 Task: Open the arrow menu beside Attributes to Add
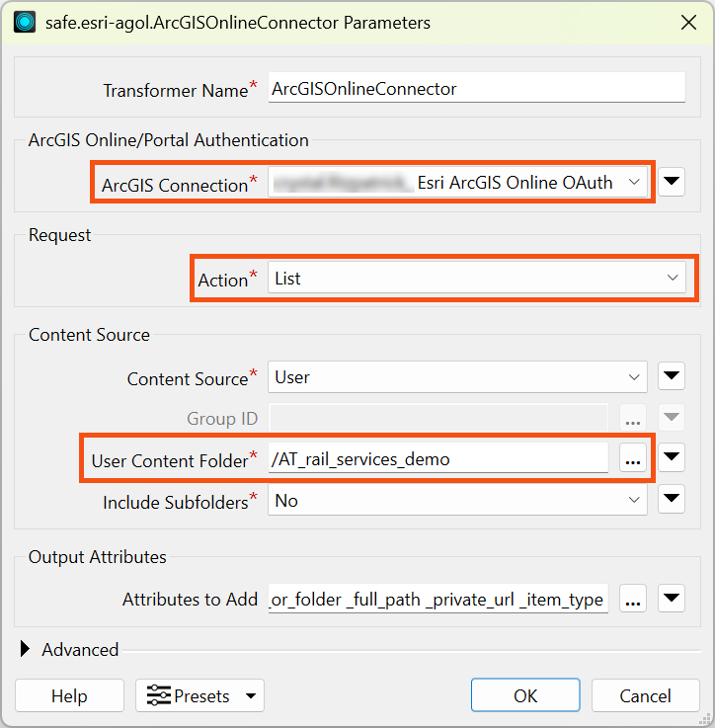coord(672,598)
